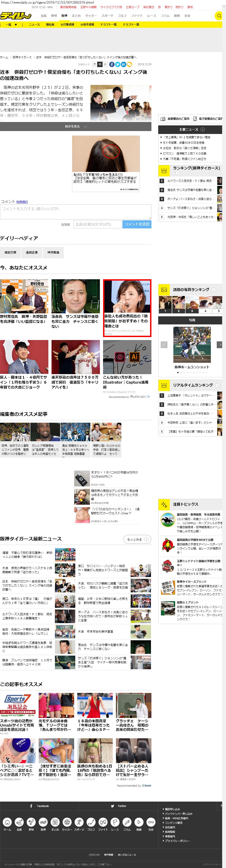Click the コメントを送信 button
The height and width of the screenshot is (868, 226).
pyautogui.click(x=137, y=224)
